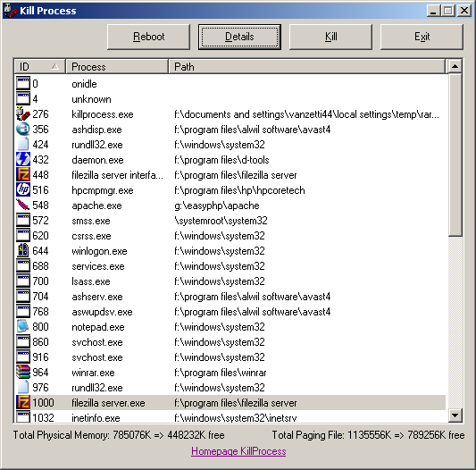Select the aswupdsv.exe process name
476x470 pixels.
pyautogui.click(x=102, y=312)
